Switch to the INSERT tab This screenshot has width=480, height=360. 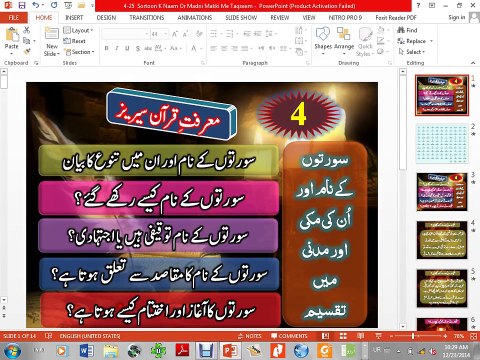coord(74,17)
